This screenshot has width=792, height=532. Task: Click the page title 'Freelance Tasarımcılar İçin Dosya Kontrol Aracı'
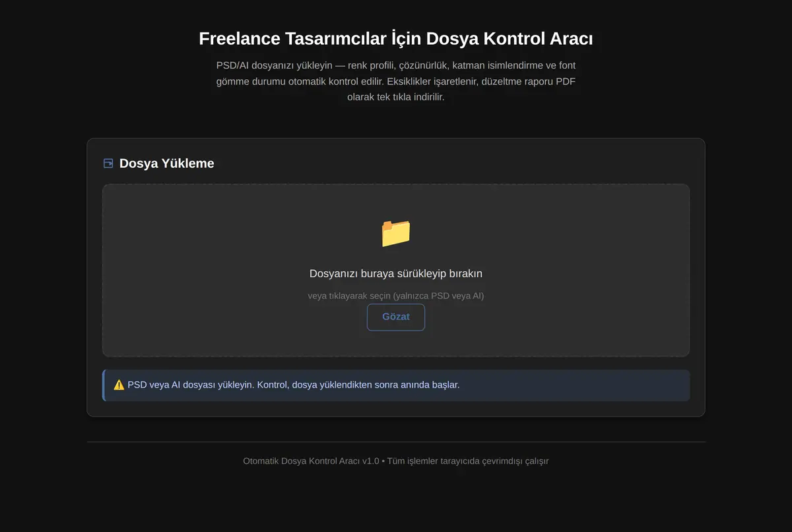396,38
